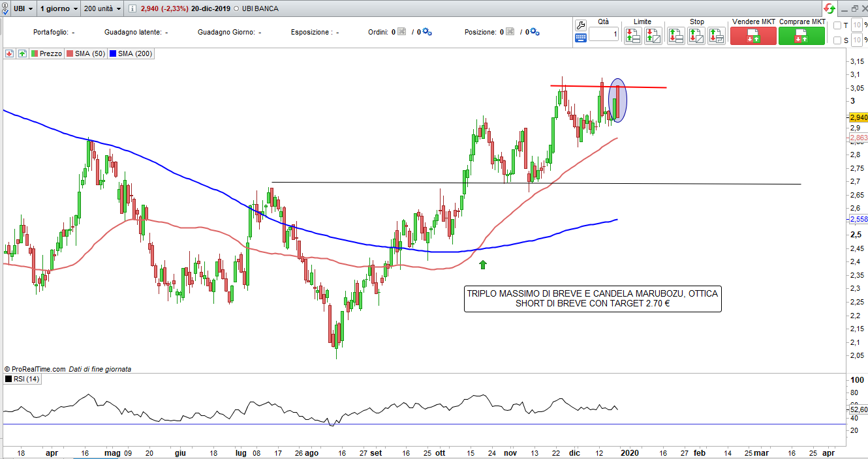Click the first Limite order icon

tap(632, 36)
